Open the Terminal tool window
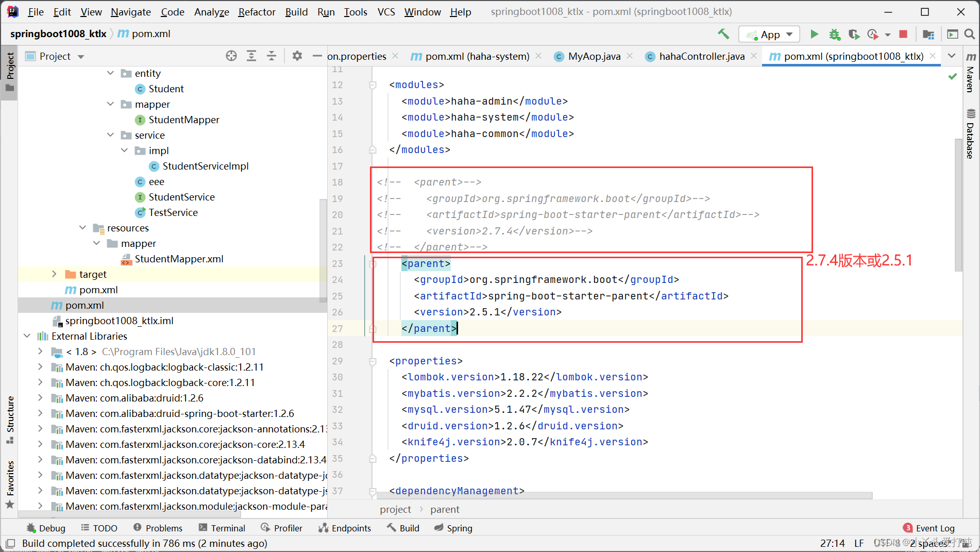Viewport: 980px width, 552px height. point(222,528)
